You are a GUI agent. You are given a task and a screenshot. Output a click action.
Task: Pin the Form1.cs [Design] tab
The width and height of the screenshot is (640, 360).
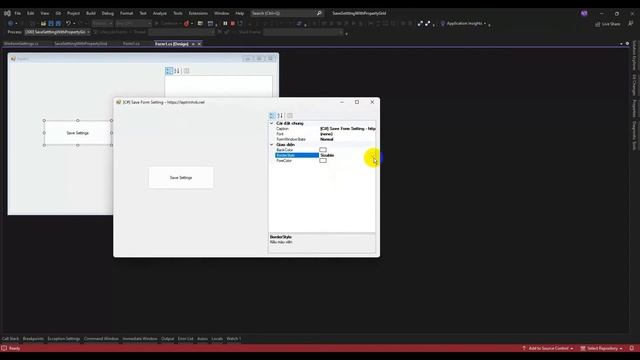click(x=193, y=44)
